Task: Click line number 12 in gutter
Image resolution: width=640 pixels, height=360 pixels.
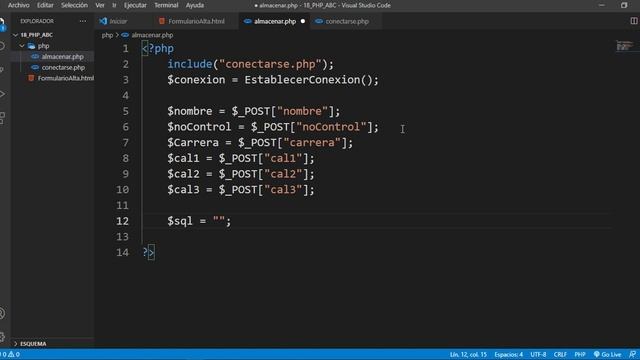Action: click(122, 221)
